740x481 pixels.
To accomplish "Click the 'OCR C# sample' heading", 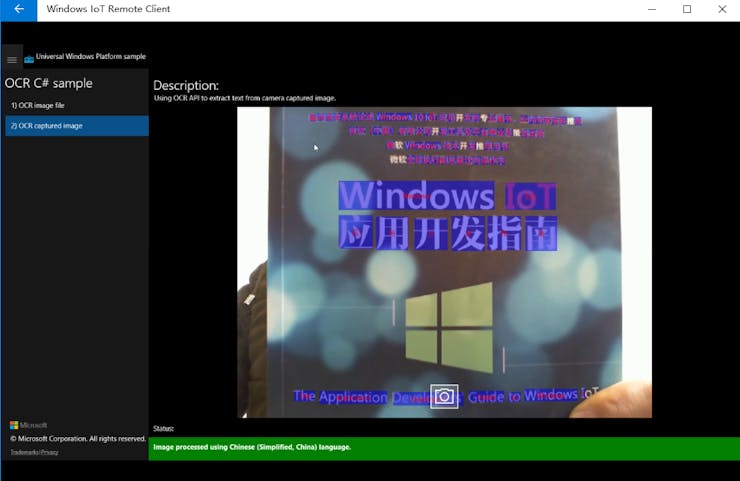I will [x=49, y=83].
